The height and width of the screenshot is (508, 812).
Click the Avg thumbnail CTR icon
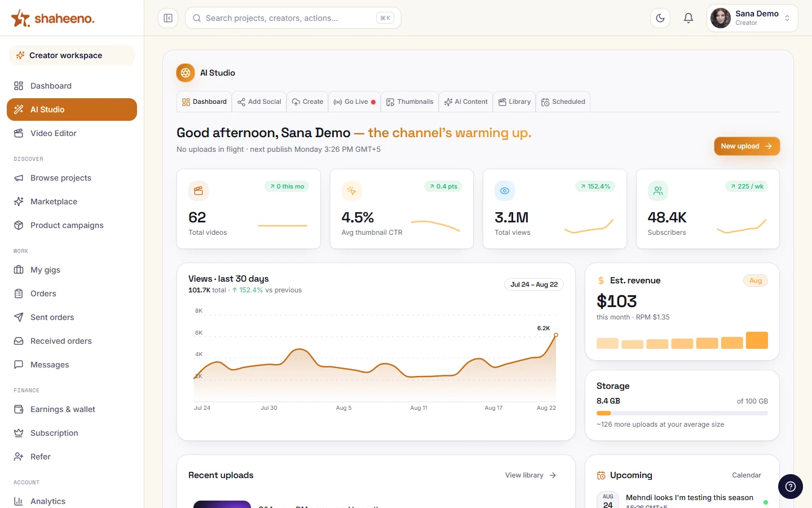click(x=352, y=191)
